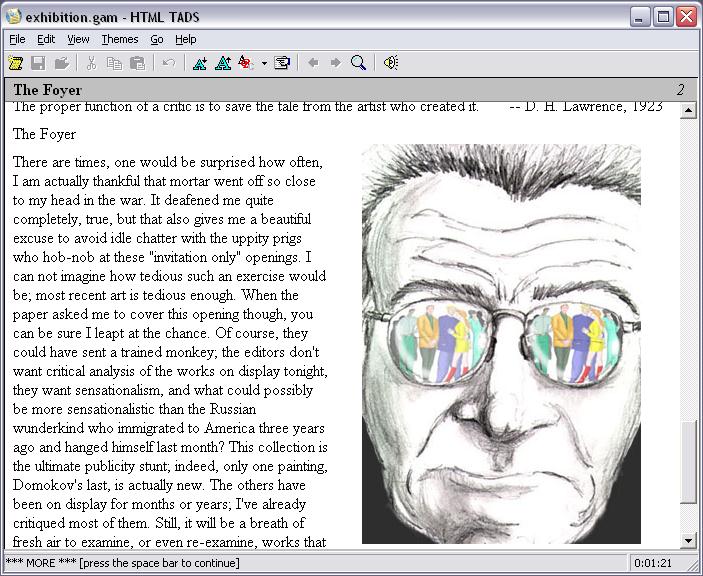The width and height of the screenshot is (703, 576).
Task: Open the Themes menu
Action: [x=120, y=39]
